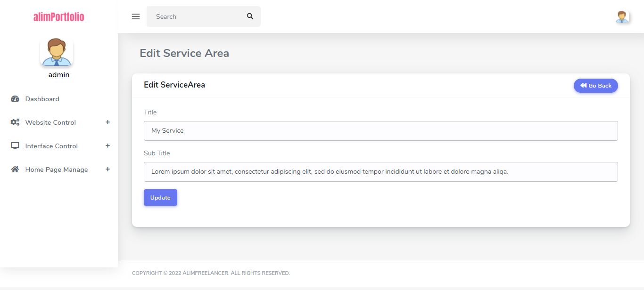Focus the Title input field
The height and width of the screenshot is (290, 644).
(380, 131)
